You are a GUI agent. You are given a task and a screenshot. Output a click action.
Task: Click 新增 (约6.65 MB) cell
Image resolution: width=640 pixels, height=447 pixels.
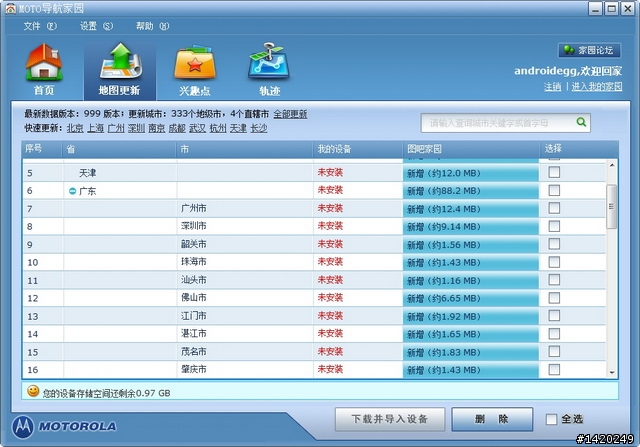471,298
